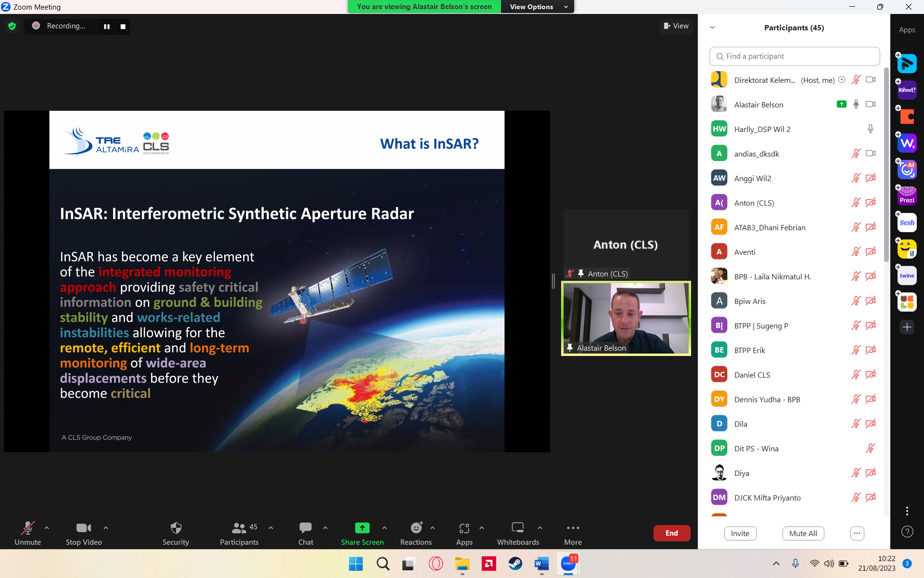Toggle Harlly_DSP Wil 2 microphone
924x578 pixels.
click(870, 129)
